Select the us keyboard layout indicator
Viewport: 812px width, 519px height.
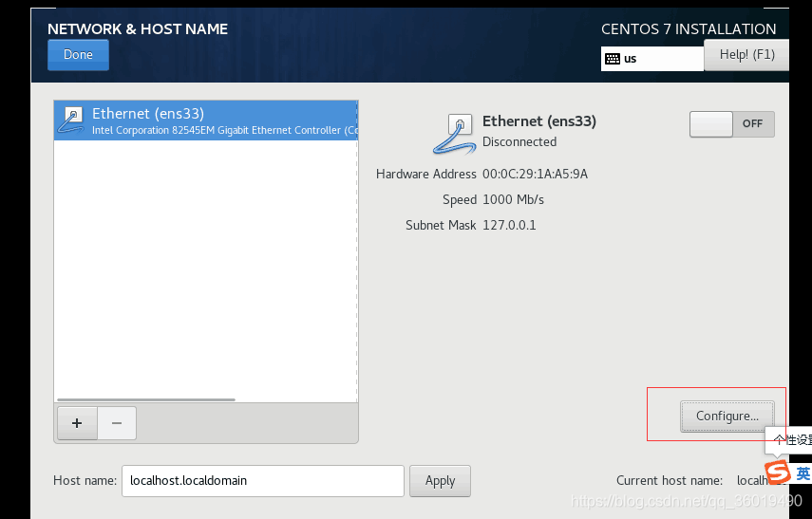tap(652, 59)
